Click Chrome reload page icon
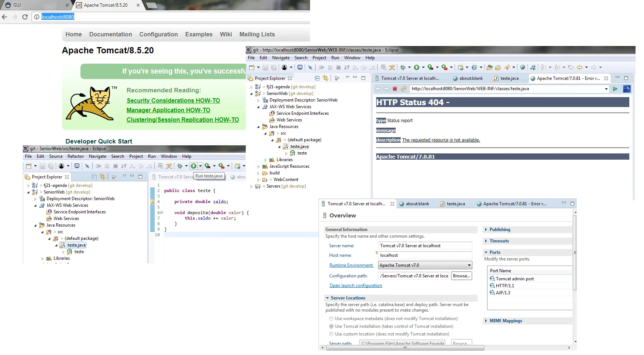This screenshot has height=355, width=644. coord(25,17)
